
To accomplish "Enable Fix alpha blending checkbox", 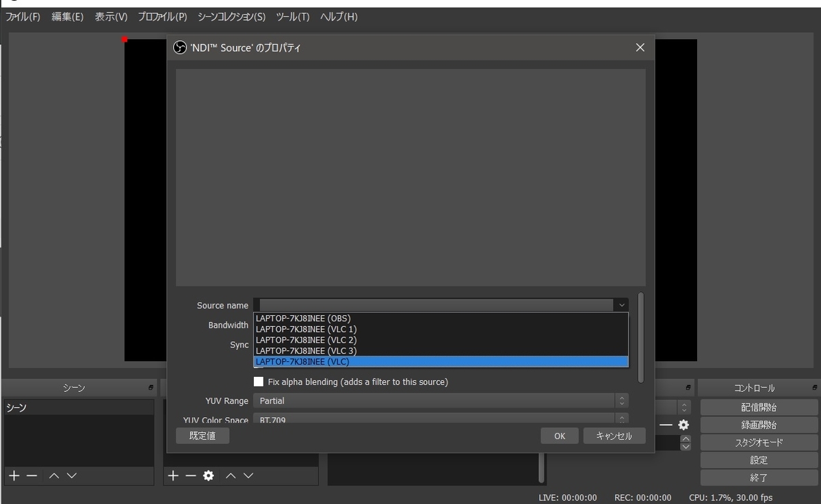I will coord(259,382).
